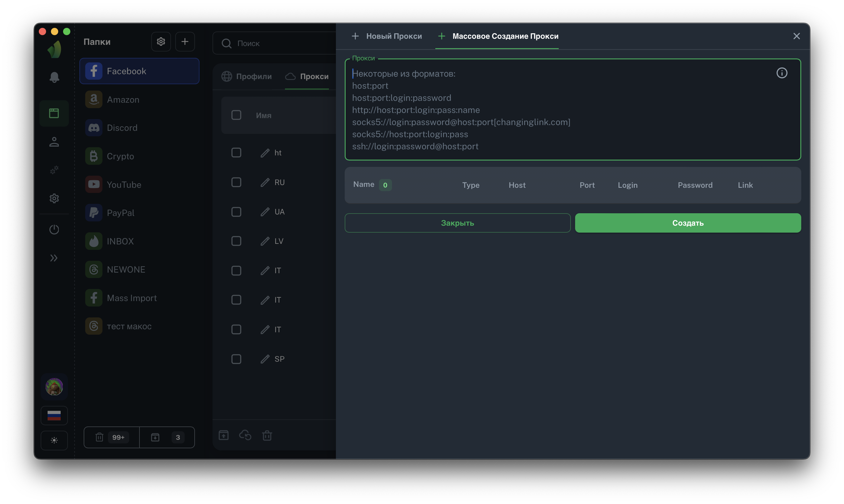
Task: Open notifications bell in sidebar
Action: tap(54, 78)
